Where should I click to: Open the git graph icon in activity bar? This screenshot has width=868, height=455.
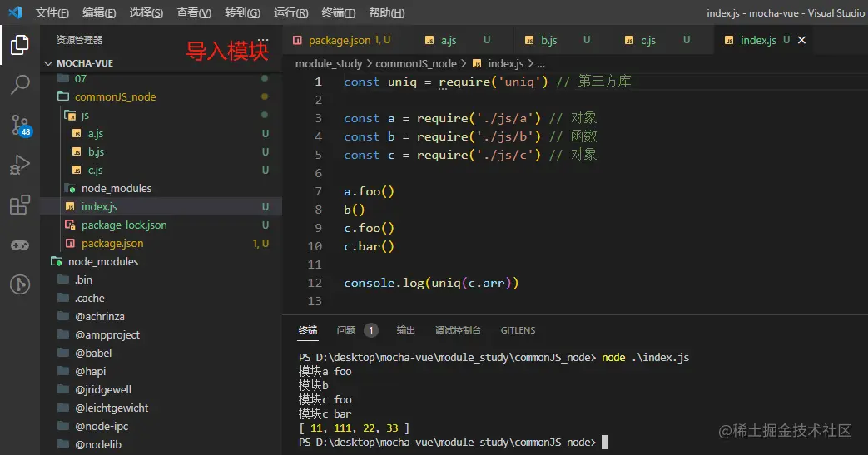20,284
